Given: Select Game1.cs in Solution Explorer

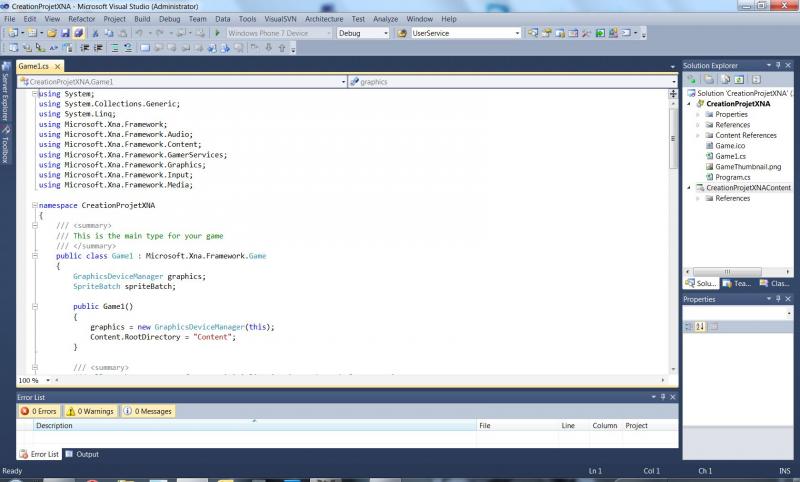Looking at the screenshot, I should click(x=730, y=156).
